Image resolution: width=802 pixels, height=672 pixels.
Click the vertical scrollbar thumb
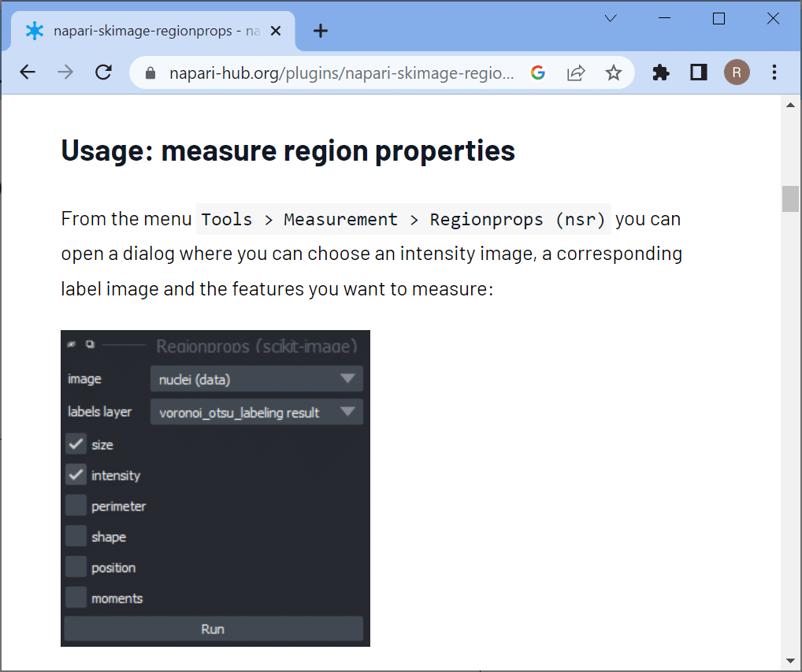pyautogui.click(x=790, y=199)
